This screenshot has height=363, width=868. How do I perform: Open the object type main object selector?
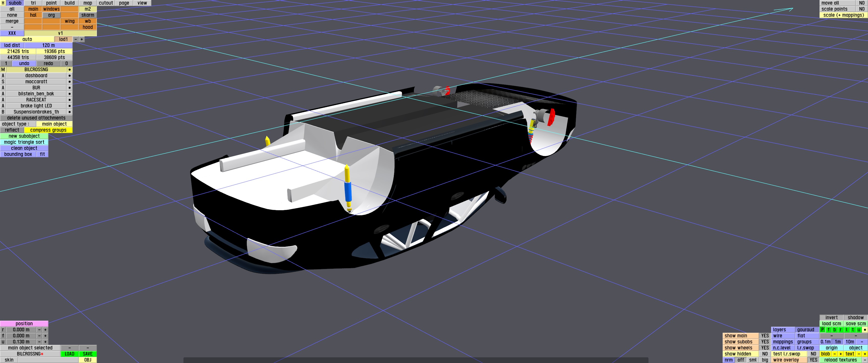(x=54, y=124)
